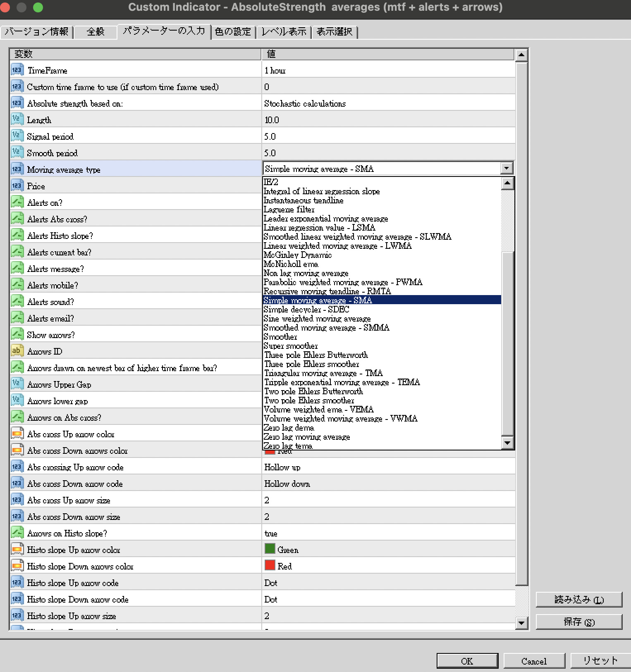The height and width of the screenshot is (672, 631).
Task: Click the Cancel button
Action: coord(534,661)
